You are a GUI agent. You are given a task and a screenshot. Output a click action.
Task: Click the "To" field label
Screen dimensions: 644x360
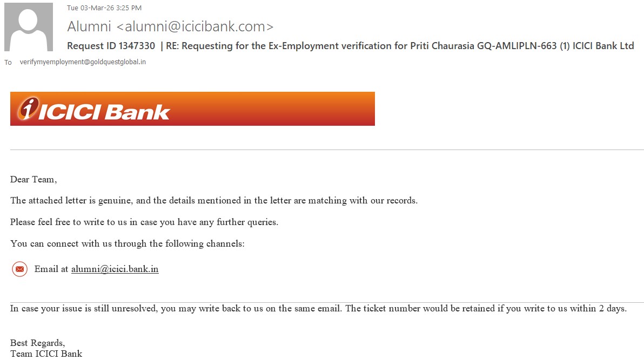point(8,63)
